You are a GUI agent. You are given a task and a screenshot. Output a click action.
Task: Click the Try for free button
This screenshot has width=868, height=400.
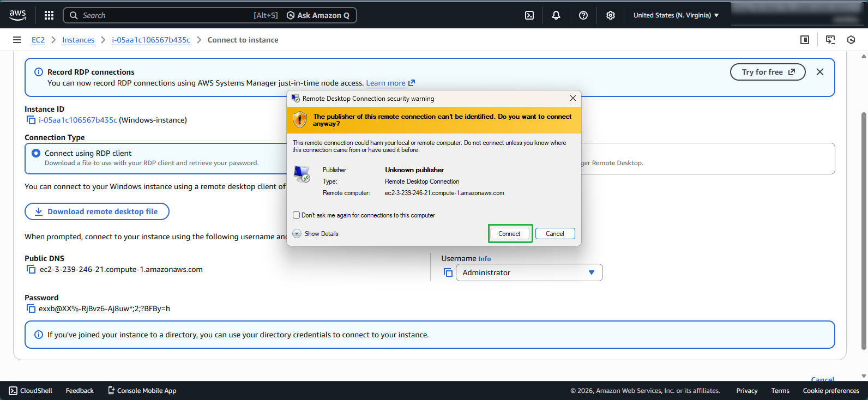tap(768, 72)
